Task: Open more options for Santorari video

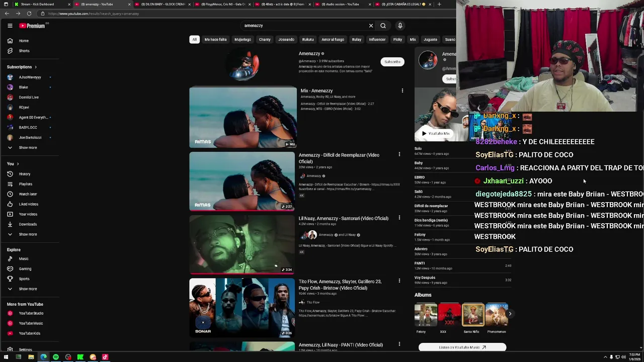Action: click(x=399, y=218)
